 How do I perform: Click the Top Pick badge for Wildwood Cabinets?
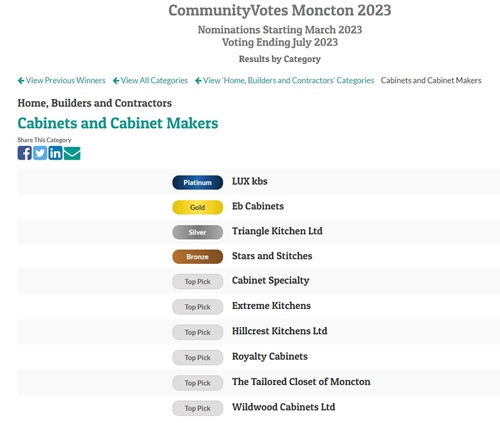(x=198, y=408)
